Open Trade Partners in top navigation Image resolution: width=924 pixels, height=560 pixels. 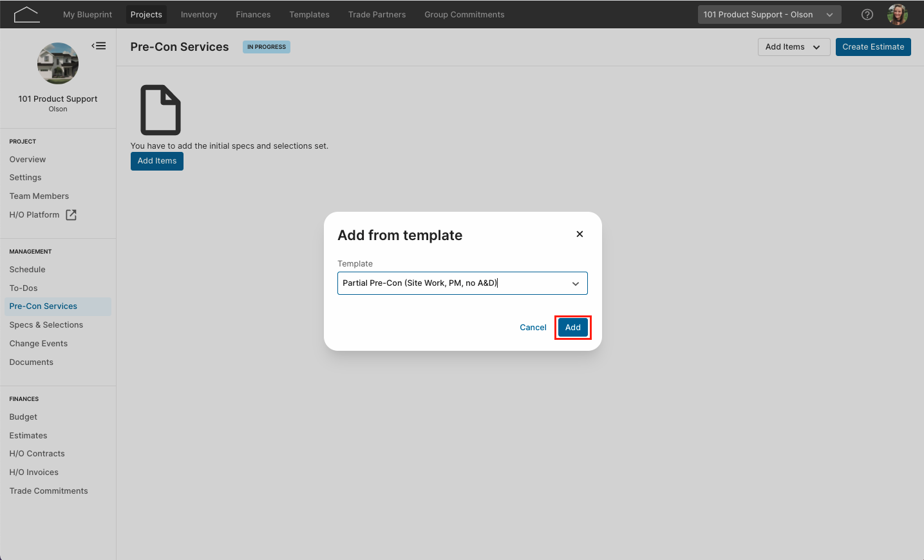[377, 14]
